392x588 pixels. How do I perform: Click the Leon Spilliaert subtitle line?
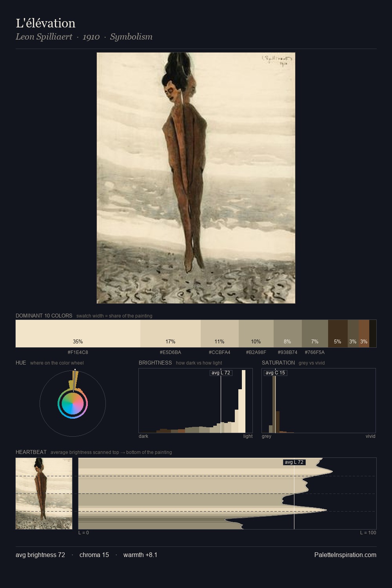pos(84,37)
